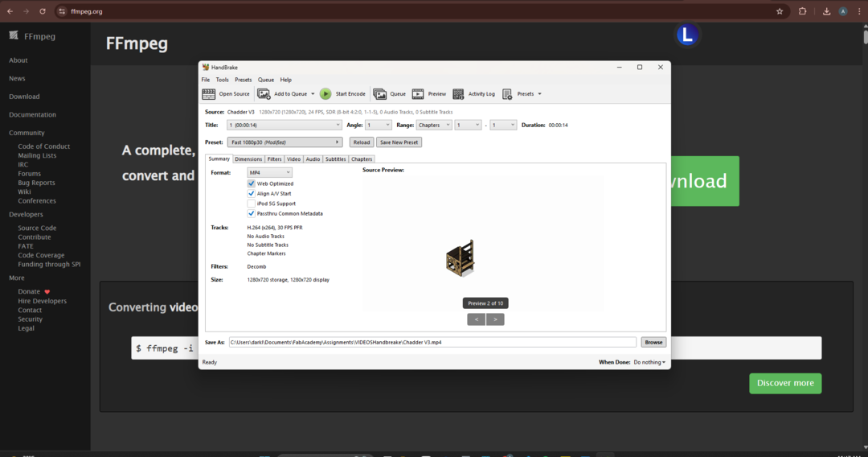Toggle Passthru Common Metadata checkbox
The image size is (868, 457).
coord(252,213)
